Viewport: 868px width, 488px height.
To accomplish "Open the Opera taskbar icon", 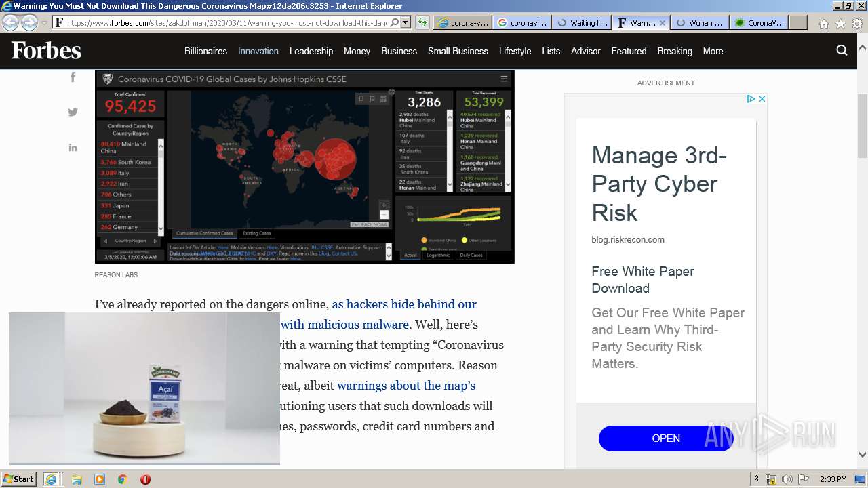I will (145, 479).
